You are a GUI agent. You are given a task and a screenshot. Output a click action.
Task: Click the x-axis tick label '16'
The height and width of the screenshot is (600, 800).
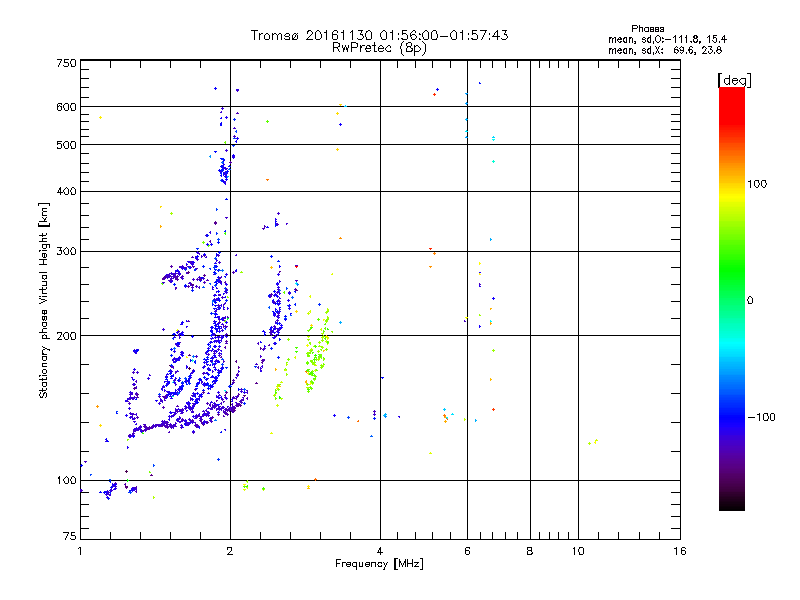[680, 551]
